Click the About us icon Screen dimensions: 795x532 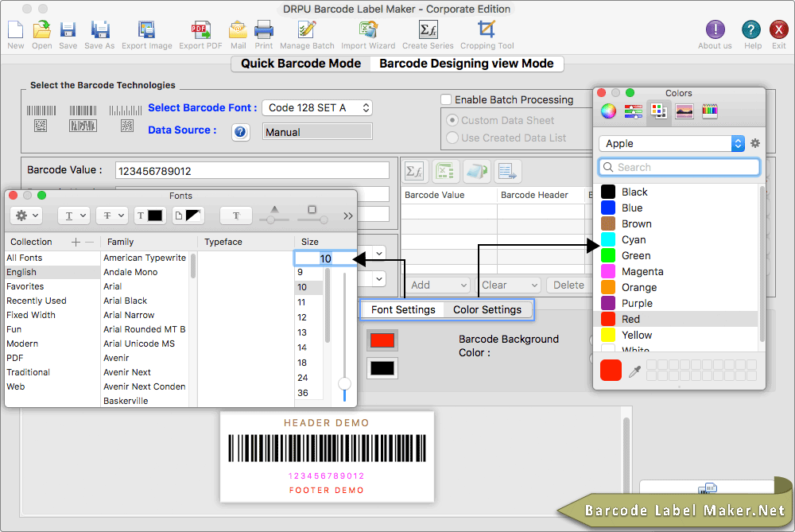pos(715,30)
